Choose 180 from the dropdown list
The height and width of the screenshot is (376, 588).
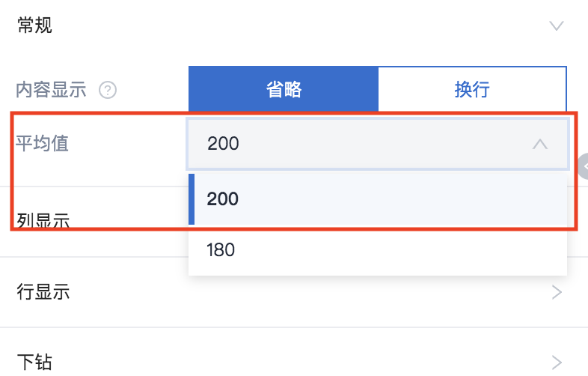coord(378,249)
